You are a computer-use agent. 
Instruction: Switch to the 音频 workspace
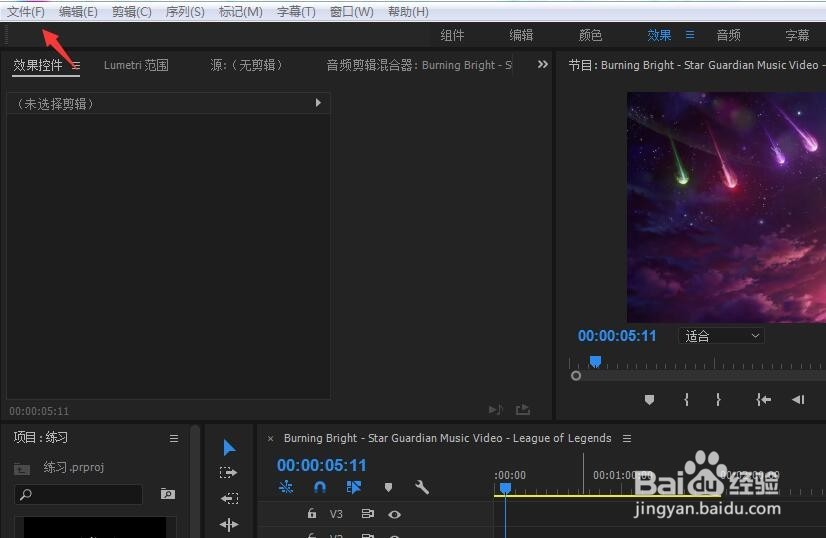tap(729, 35)
